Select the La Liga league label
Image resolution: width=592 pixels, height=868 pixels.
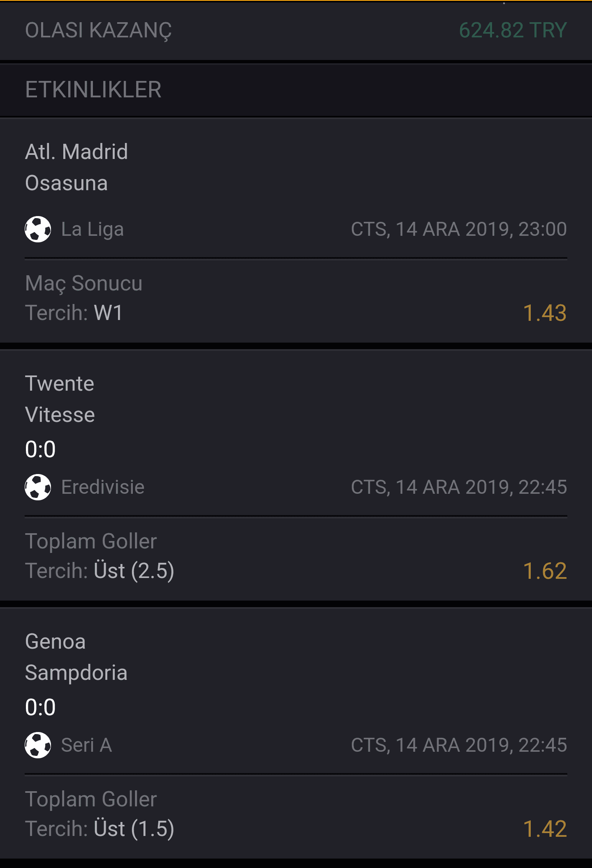point(92,229)
